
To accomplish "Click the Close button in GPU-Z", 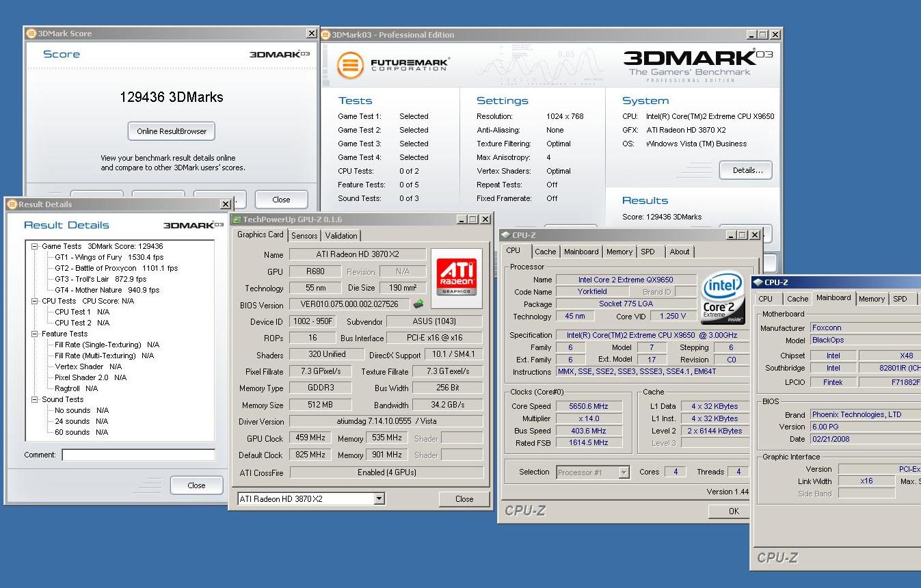I will point(464,499).
